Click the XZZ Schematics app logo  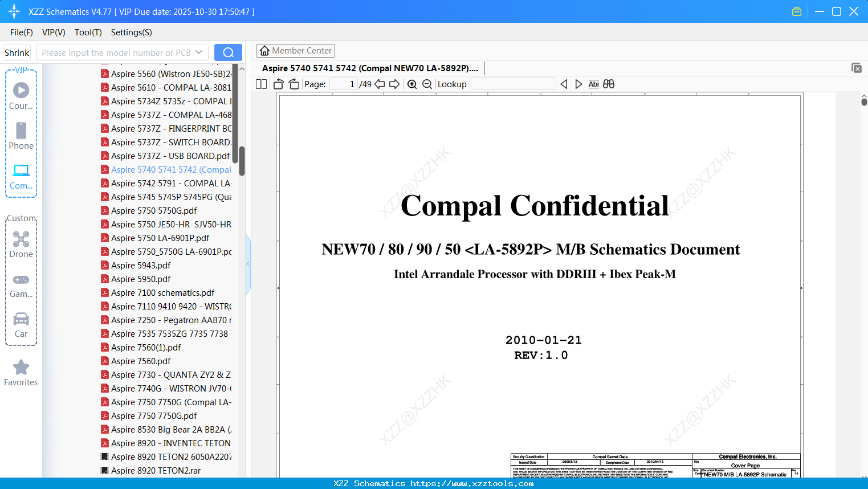[14, 11]
